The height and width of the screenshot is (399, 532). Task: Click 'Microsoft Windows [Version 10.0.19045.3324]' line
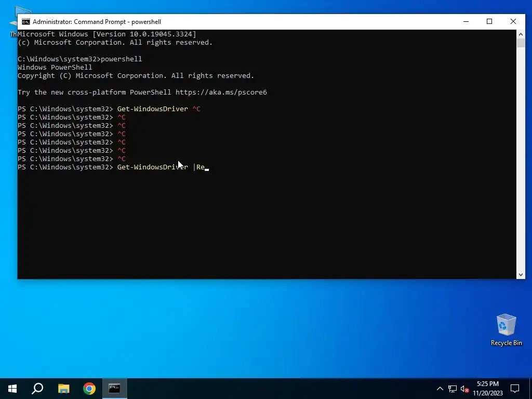click(x=107, y=34)
